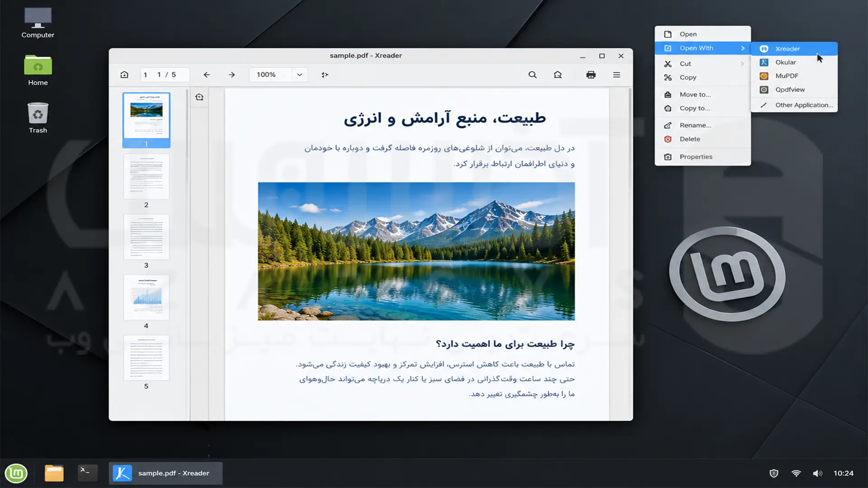The height and width of the screenshot is (488, 868).
Task: Expand the Cut submenu arrow
Action: [742, 64]
